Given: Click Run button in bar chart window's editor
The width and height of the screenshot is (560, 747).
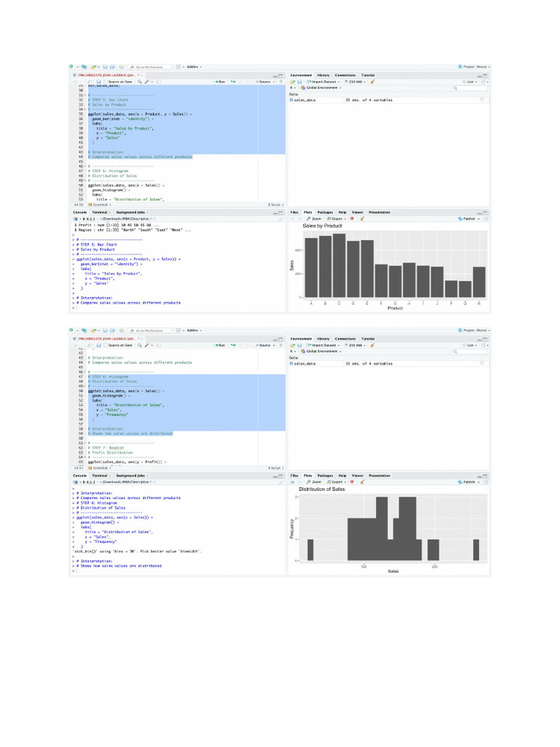Looking at the screenshot, I should 219,82.
